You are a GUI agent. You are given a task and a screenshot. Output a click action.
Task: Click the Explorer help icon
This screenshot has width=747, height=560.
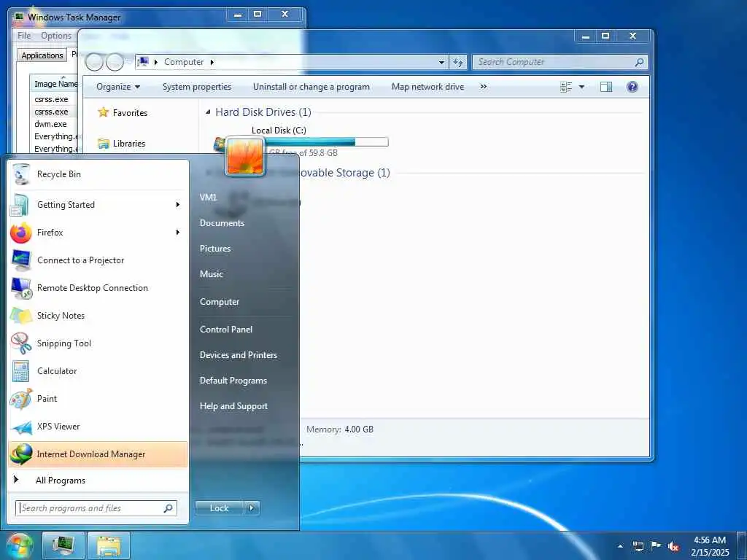[x=632, y=87]
